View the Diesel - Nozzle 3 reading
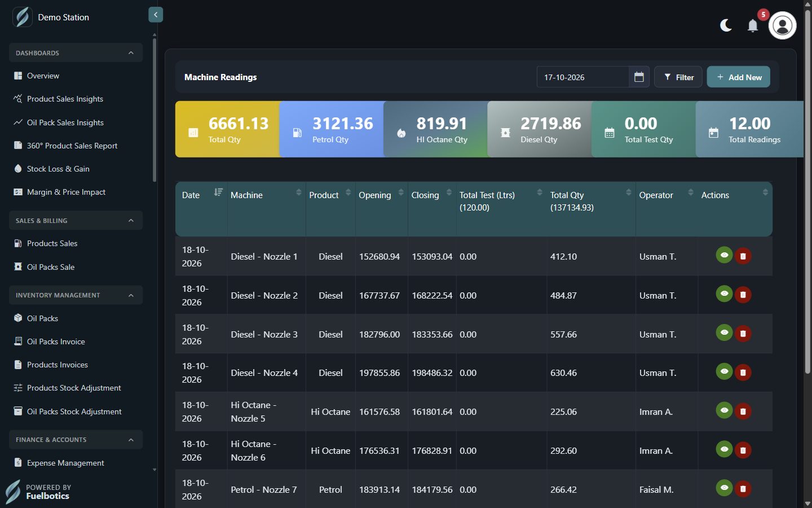 tap(724, 332)
